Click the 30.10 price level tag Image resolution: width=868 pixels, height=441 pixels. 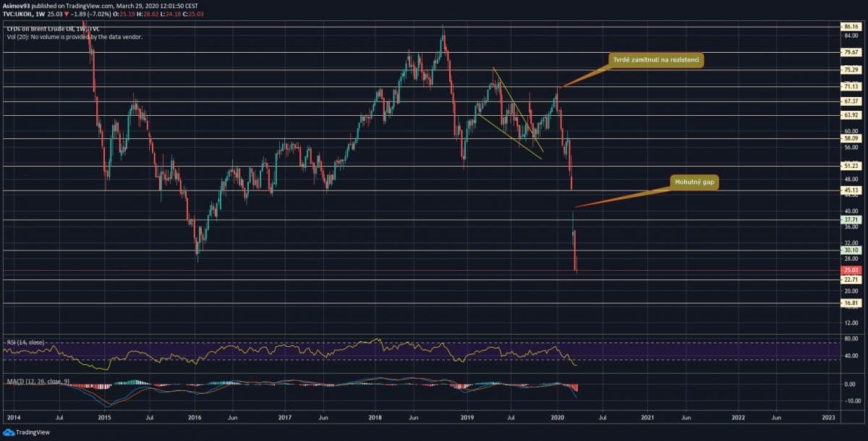click(849, 250)
